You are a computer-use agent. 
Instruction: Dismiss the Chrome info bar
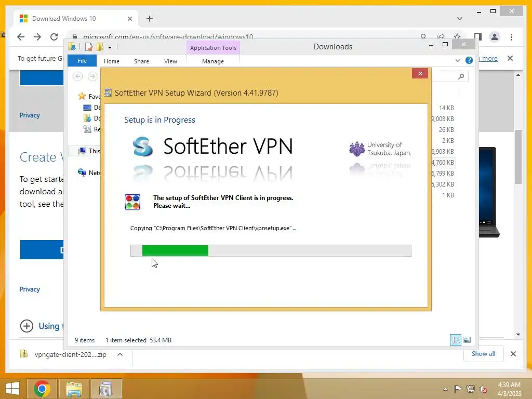[x=510, y=58]
